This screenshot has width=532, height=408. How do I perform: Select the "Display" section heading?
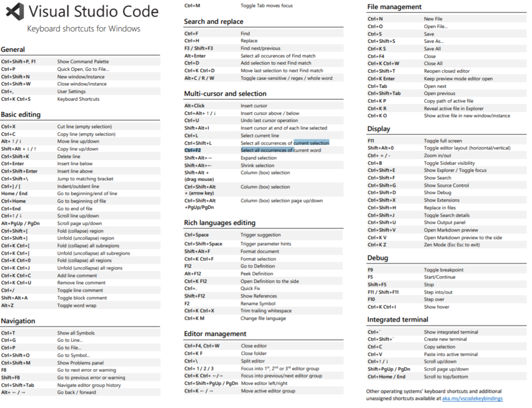pos(378,129)
